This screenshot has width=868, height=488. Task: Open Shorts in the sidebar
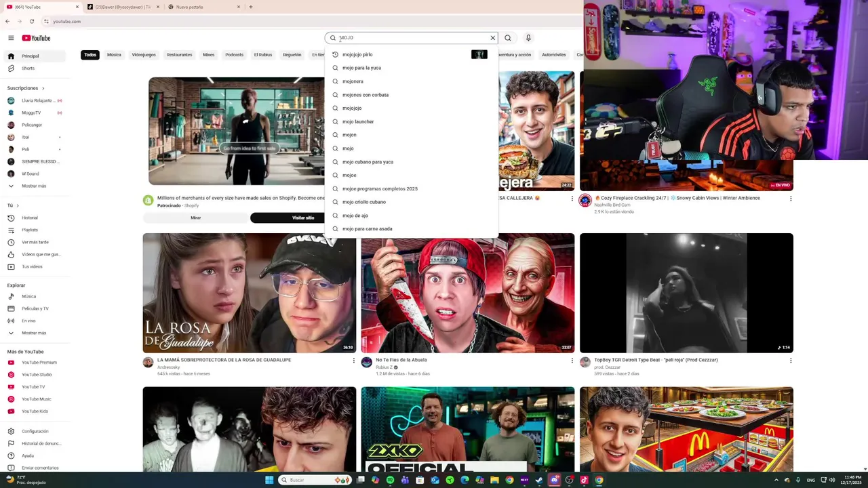click(x=34, y=68)
